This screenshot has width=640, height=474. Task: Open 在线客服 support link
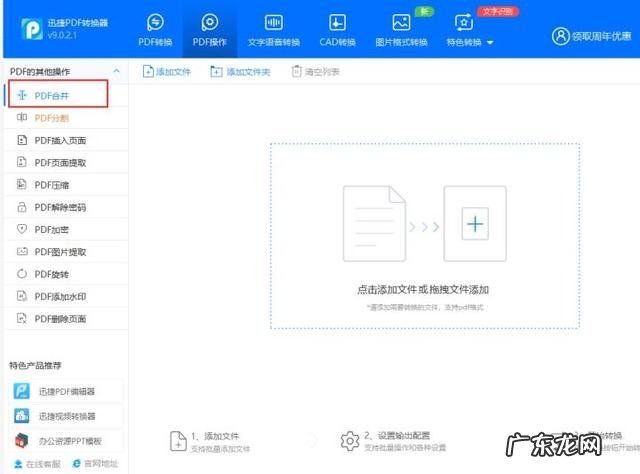point(37,464)
